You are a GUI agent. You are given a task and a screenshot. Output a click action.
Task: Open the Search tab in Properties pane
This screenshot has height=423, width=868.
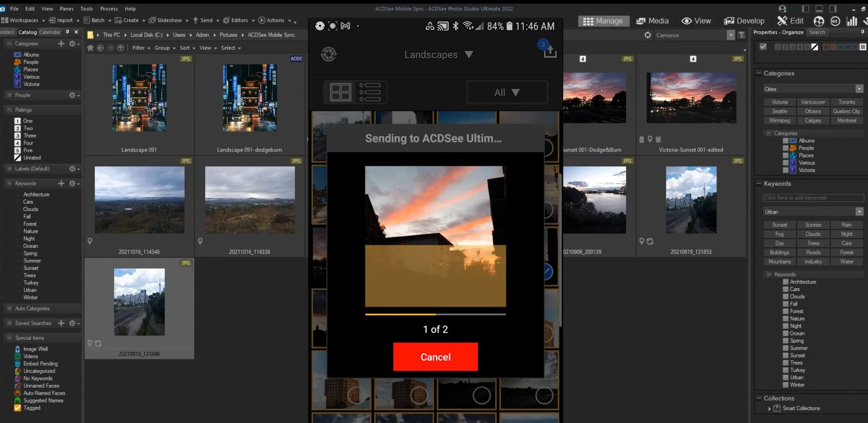(x=817, y=32)
